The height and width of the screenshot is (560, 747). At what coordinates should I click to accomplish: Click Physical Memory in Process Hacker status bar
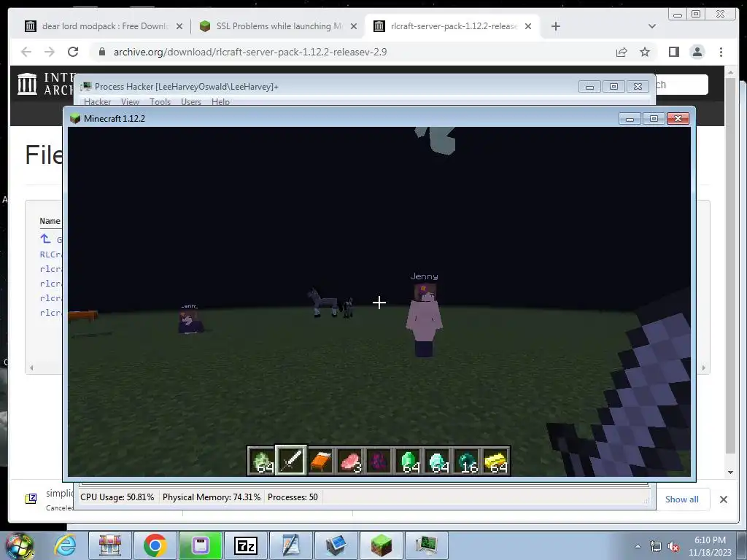click(x=212, y=497)
